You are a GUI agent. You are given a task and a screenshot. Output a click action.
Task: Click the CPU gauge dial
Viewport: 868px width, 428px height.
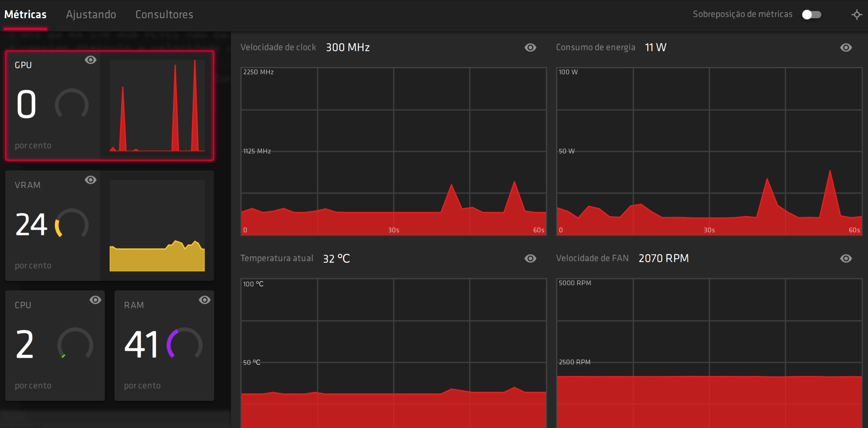[75, 344]
